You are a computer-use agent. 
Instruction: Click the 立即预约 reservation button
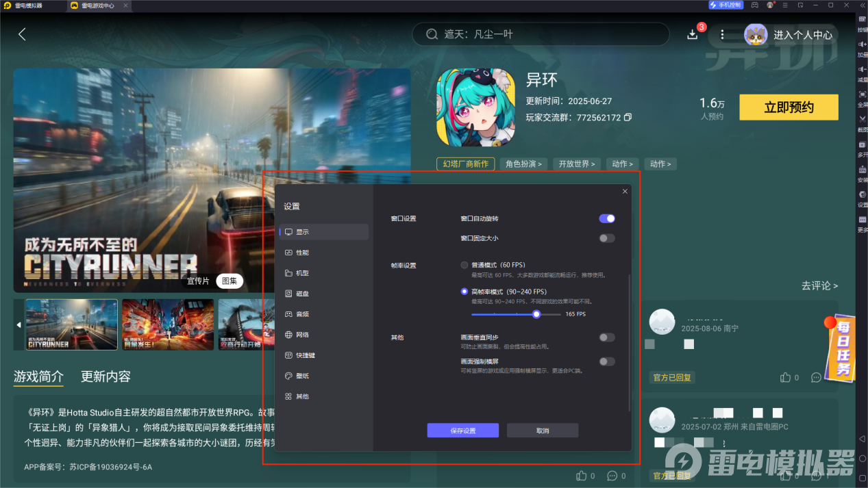pos(788,107)
